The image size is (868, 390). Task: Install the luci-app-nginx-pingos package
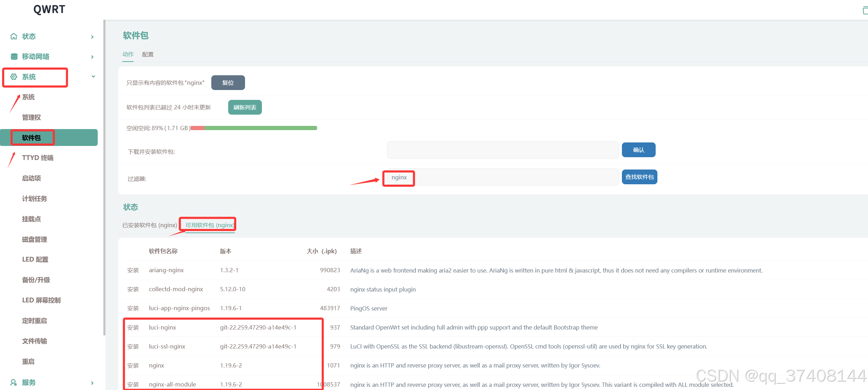[x=133, y=308]
